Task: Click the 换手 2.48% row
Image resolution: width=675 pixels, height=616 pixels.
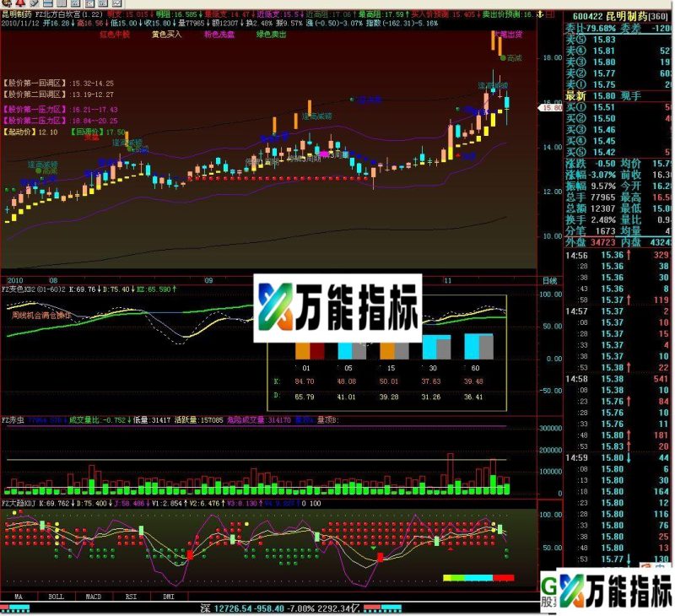Action: tap(591, 219)
